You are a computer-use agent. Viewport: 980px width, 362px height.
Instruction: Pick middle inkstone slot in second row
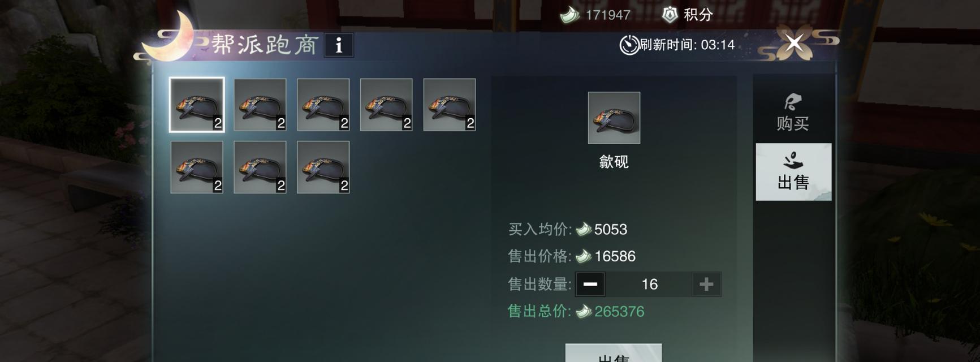[x=260, y=167]
